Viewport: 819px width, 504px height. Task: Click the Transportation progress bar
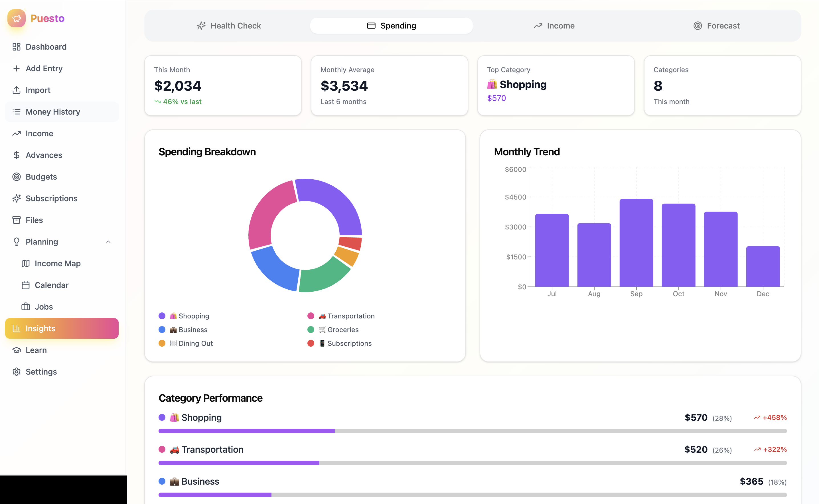click(472, 463)
